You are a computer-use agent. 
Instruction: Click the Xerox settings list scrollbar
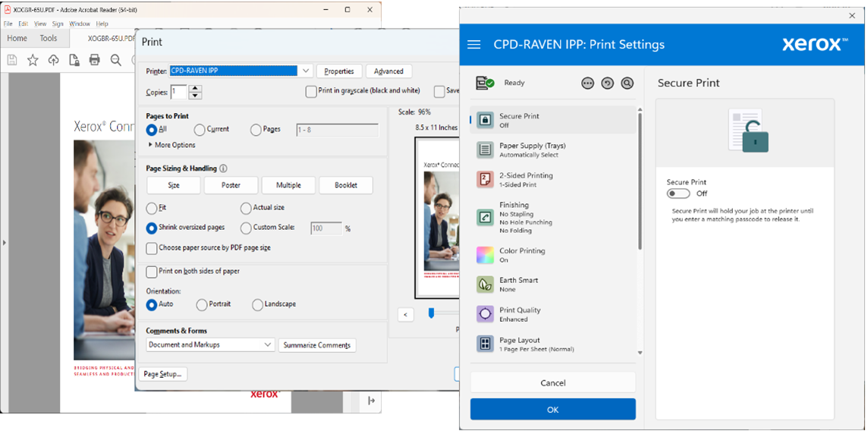[x=640, y=181]
